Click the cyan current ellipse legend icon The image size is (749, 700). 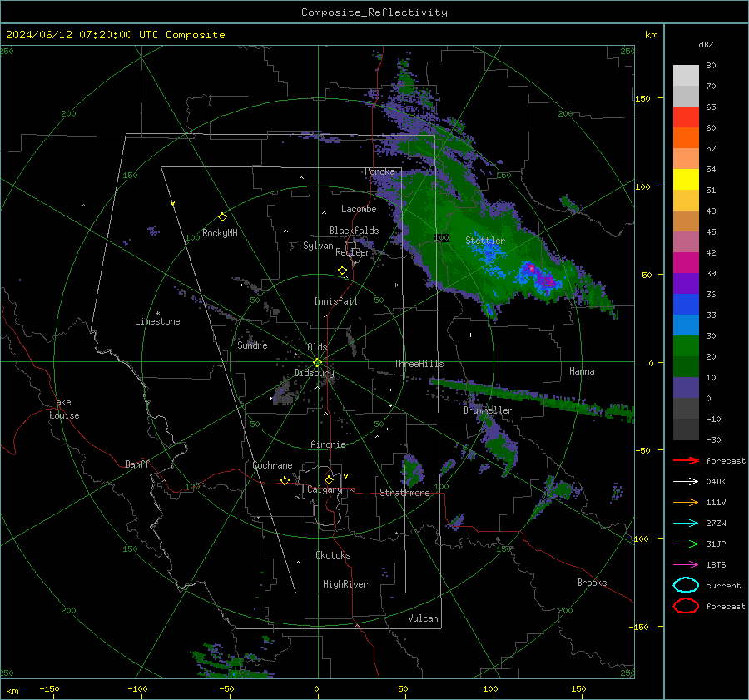(x=686, y=585)
